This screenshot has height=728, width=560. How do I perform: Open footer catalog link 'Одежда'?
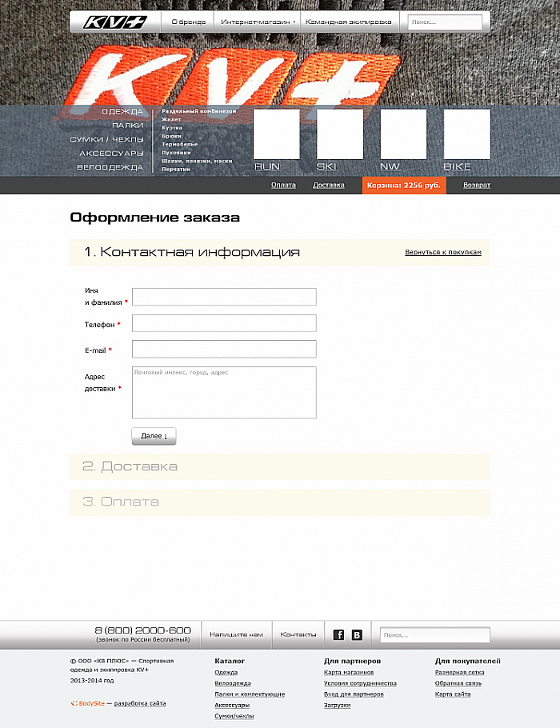226,672
